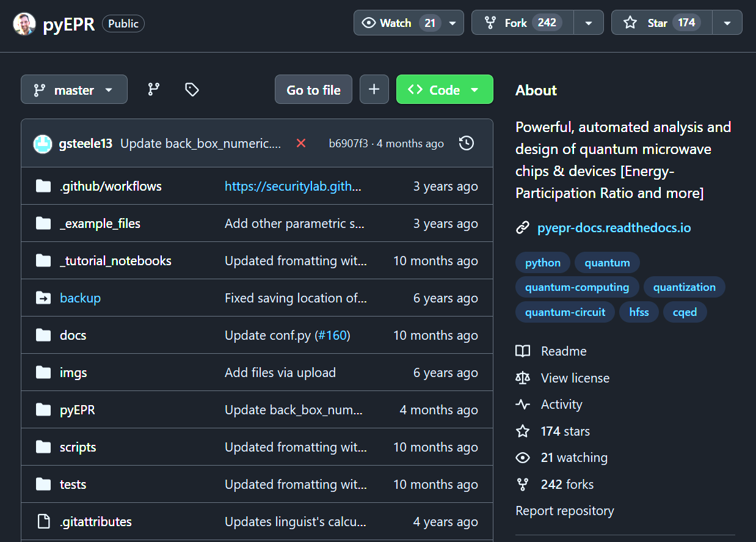Click the branches icon next to master
The image size is (756, 542).
(153, 89)
